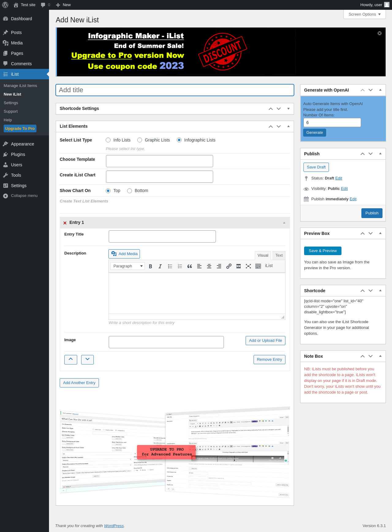Move Shortcode Settings panel down
This screenshot has width=392, height=532.
coord(279,109)
